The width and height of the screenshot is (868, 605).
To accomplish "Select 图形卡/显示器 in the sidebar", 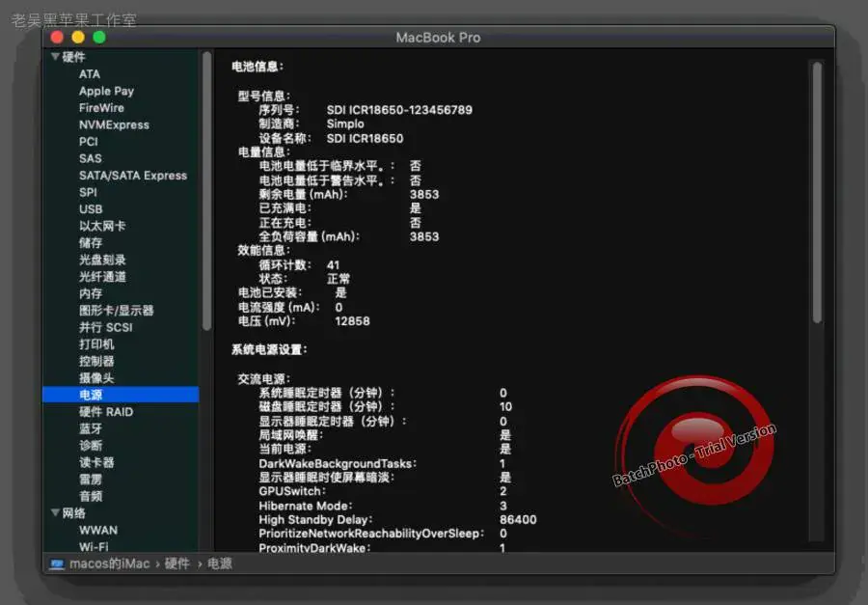I will point(117,311).
